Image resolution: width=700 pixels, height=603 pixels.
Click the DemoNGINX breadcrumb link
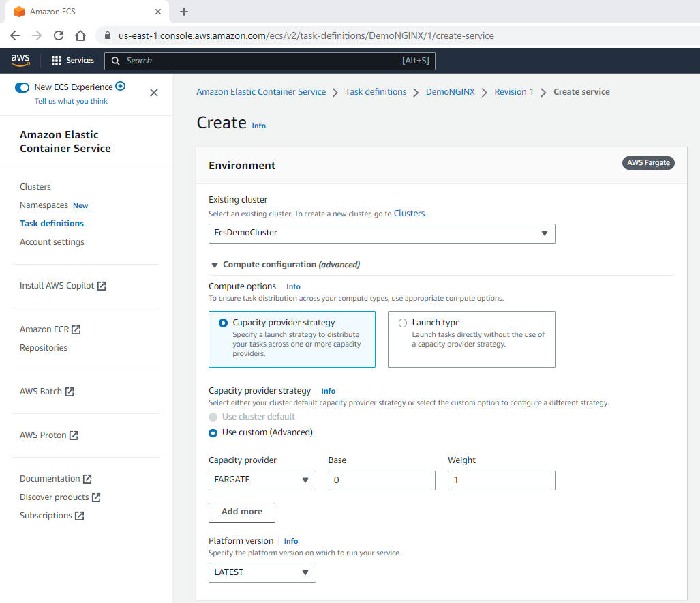(450, 92)
